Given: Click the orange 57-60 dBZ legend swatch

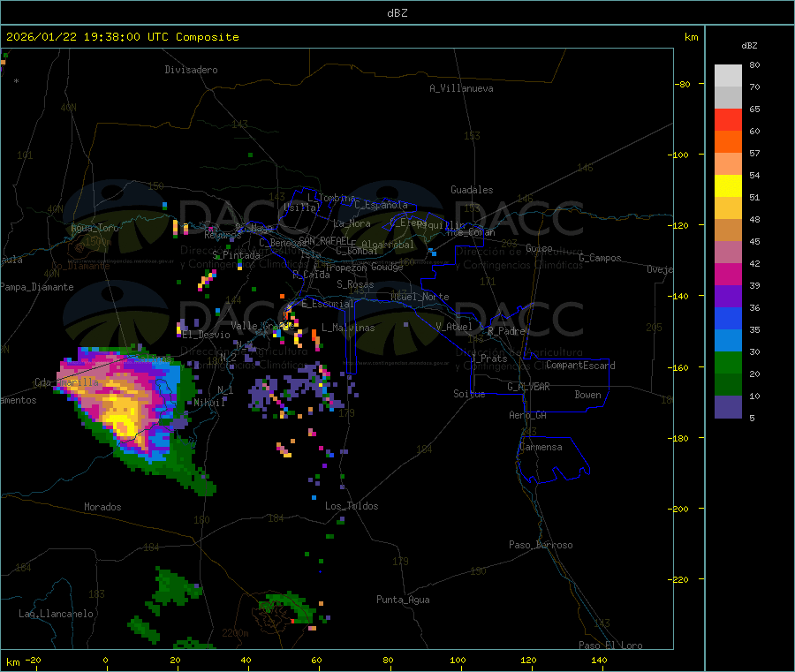Looking at the screenshot, I should pos(728,142).
